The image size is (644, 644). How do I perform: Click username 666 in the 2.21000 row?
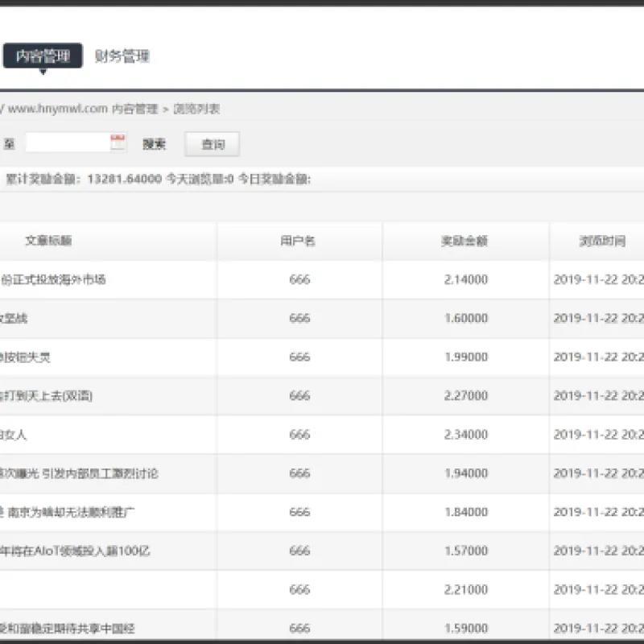tap(299, 590)
